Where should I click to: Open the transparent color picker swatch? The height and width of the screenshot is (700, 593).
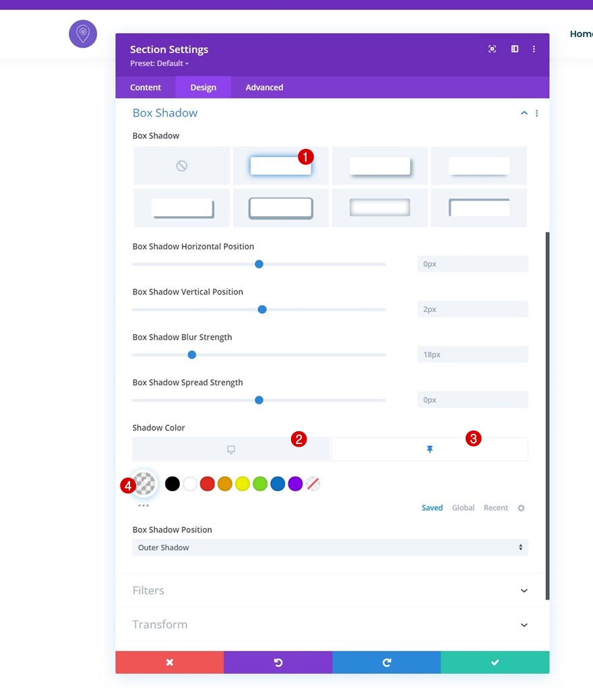(x=144, y=484)
